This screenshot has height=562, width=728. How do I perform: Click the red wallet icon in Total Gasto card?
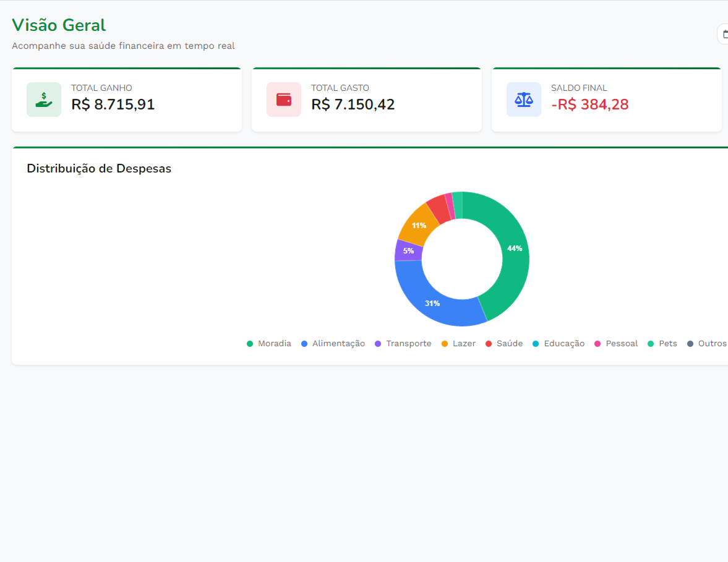coord(284,100)
